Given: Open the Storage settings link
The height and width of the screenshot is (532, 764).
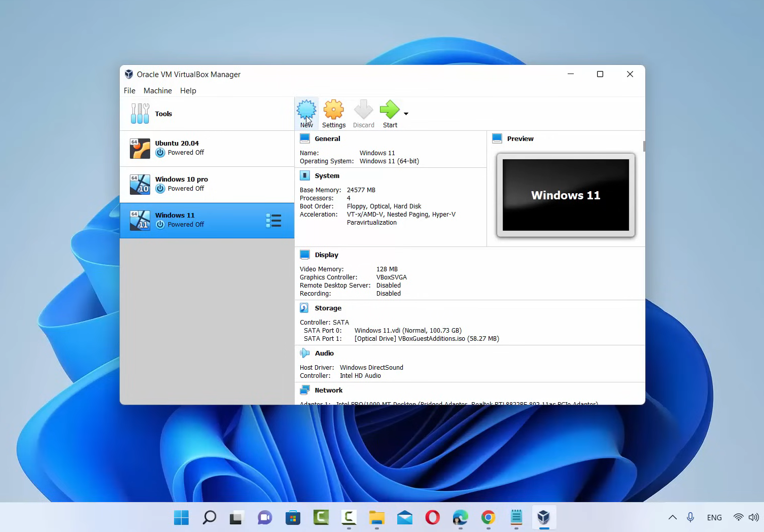Looking at the screenshot, I should click(328, 308).
